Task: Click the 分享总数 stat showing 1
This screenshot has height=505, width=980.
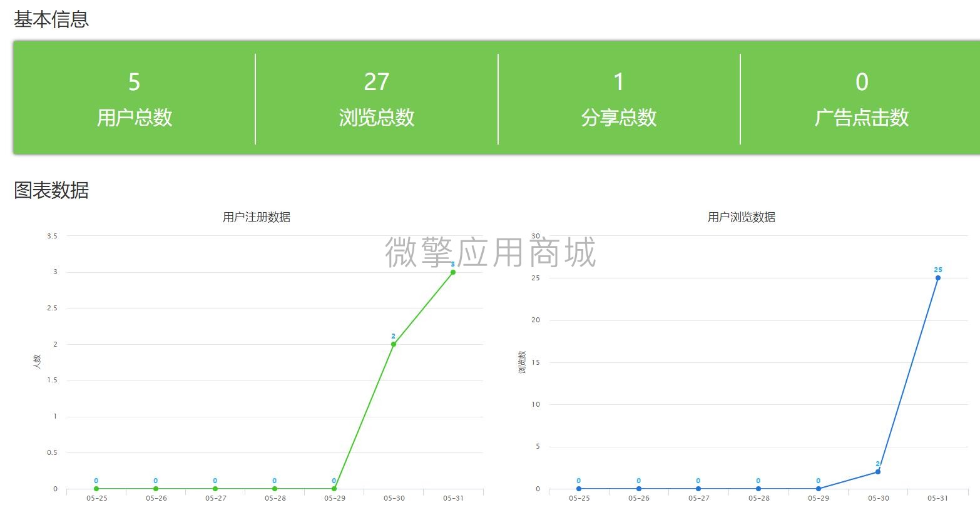Action: 618,99
